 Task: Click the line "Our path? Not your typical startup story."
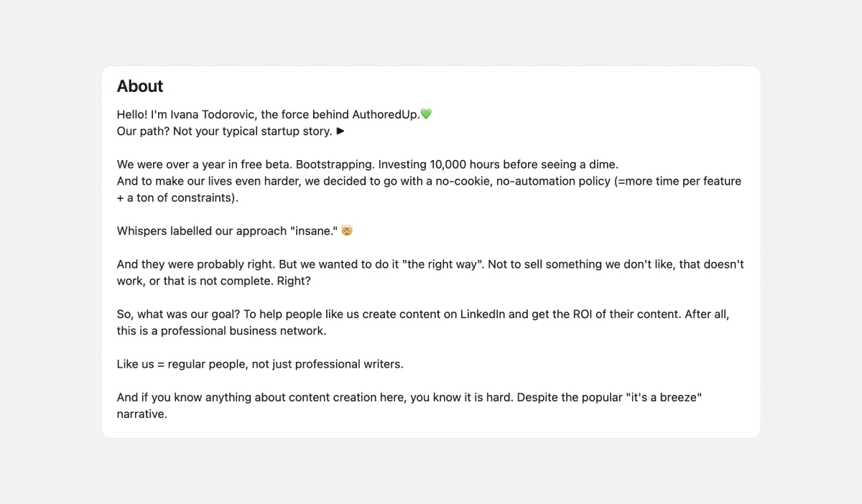point(224,131)
